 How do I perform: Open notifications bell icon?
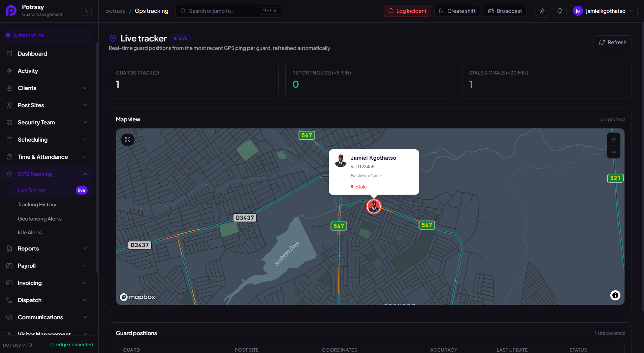[560, 11]
